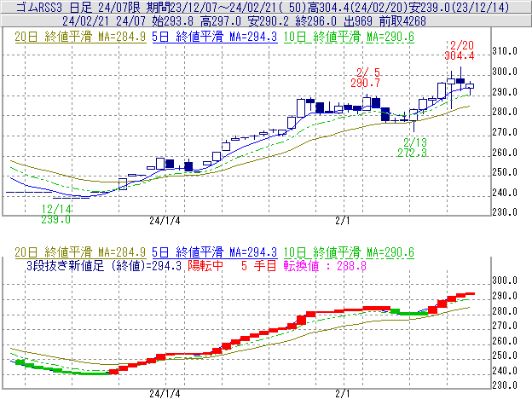The width and height of the screenshot is (532, 405).
Task: Click the 300.0 axis label on top chart
Action: point(505,72)
